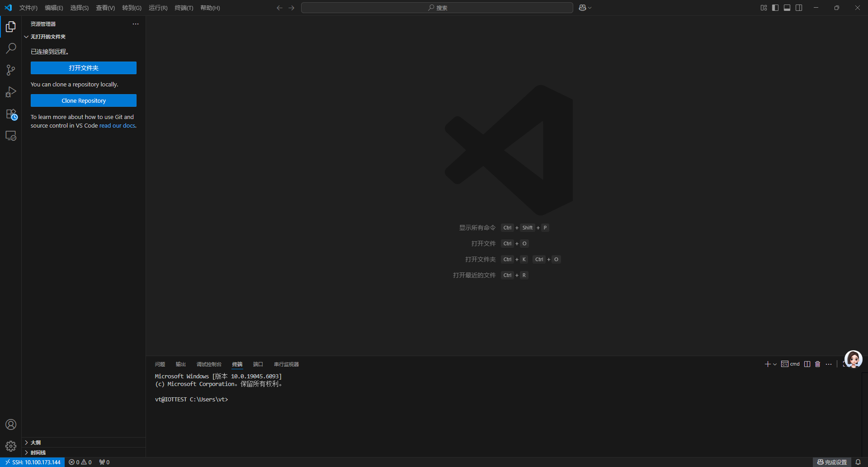Toggle the primary sidebar visibility
This screenshot has width=868, height=467.
[x=775, y=8]
